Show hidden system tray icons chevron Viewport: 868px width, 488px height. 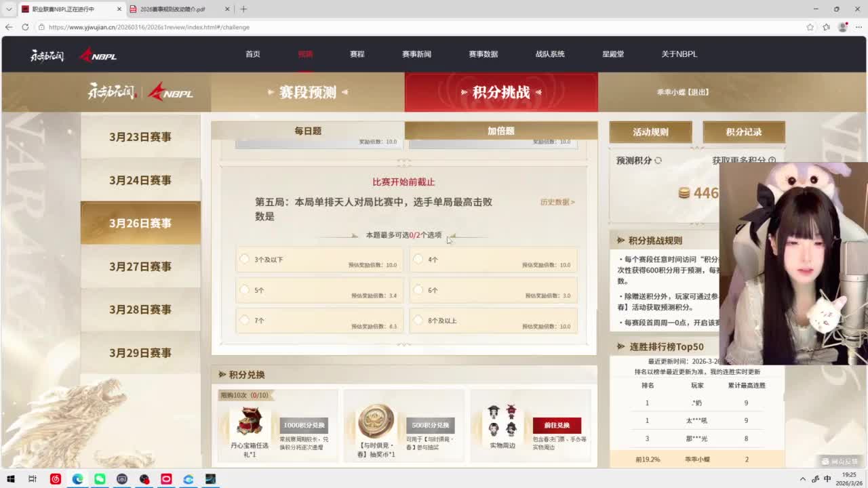(x=803, y=479)
